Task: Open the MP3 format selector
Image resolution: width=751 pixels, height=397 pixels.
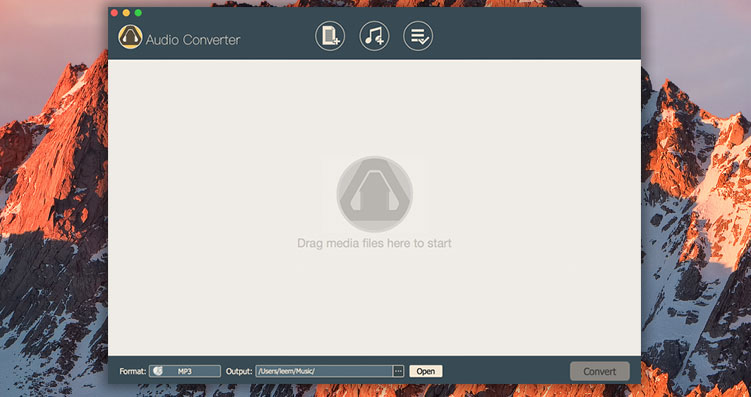Action: (x=185, y=371)
